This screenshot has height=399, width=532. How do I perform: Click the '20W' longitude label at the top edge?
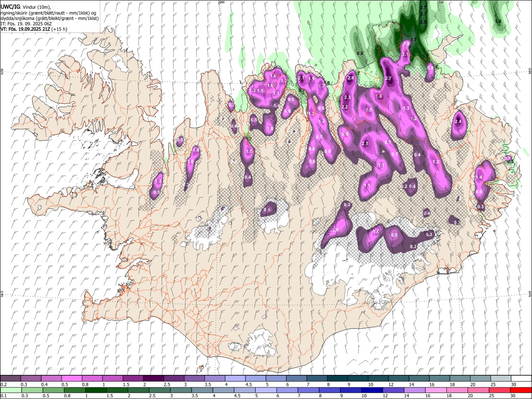(221, 2)
